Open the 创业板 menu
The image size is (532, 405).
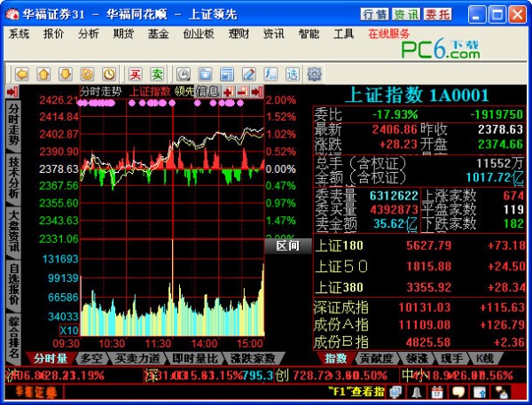199,34
